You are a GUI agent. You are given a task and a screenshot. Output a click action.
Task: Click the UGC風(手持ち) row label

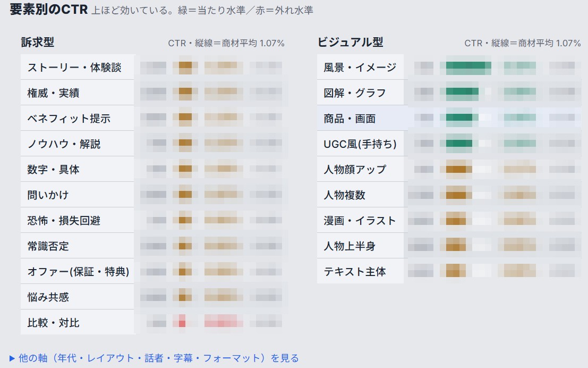point(360,144)
